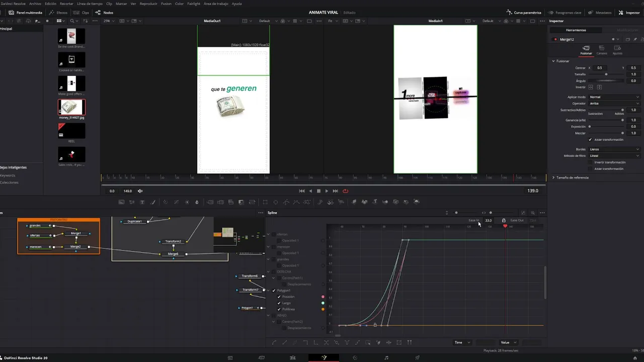The height and width of the screenshot is (362, 644).
Task: Add a Background tool node
Action: pyautogui.click(x=121, y=202)
